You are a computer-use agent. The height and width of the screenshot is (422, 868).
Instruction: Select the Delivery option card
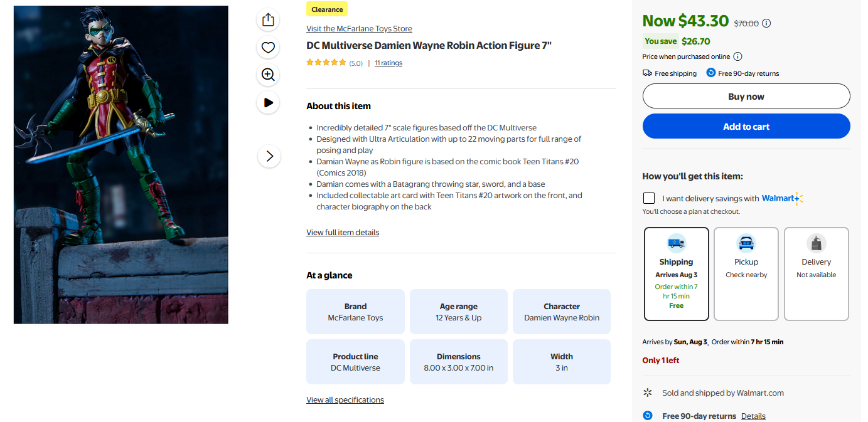816,273
